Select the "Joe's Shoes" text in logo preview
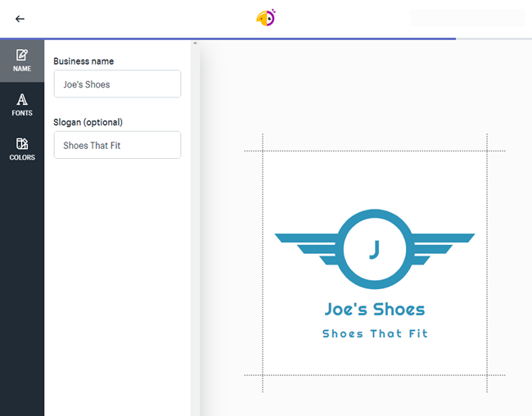This screenshot has height=416, width=532. 374,310
